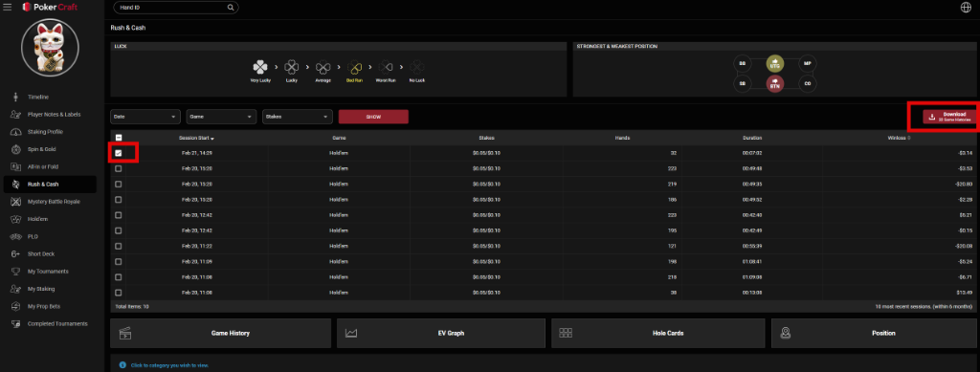Screen dimensions: 980x372
Task: Click the 01:09:08 duration cell
Action: [752, 276]
